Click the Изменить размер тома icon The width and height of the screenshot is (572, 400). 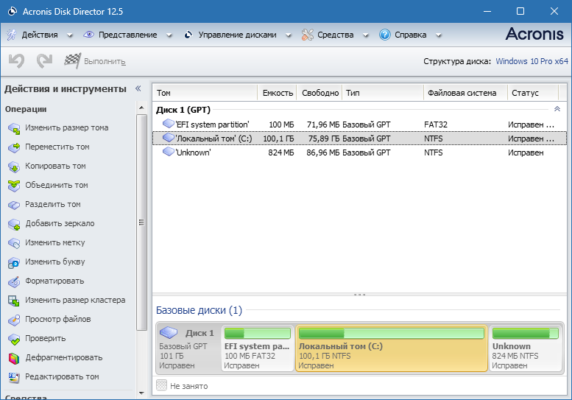(14, 128)
